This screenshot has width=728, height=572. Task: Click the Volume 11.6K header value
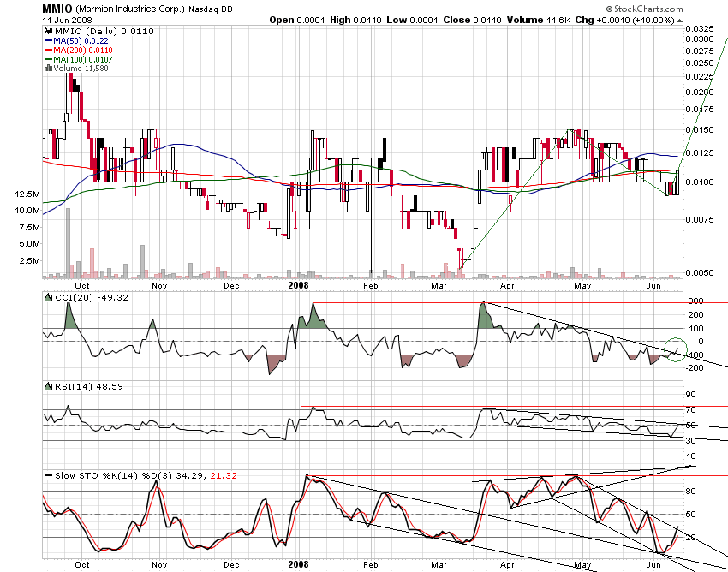(x=539, y=20)
